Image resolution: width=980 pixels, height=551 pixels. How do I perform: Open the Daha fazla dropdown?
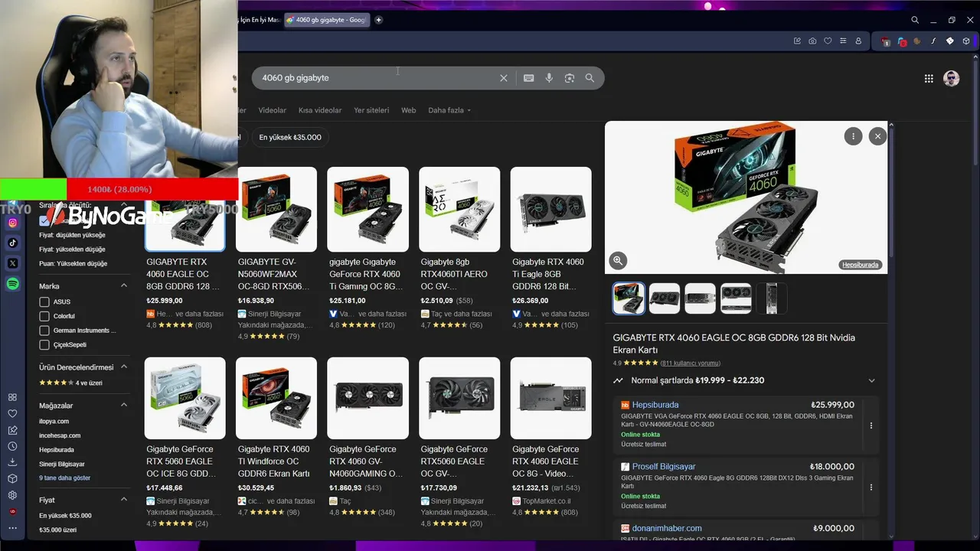point(449,110)
